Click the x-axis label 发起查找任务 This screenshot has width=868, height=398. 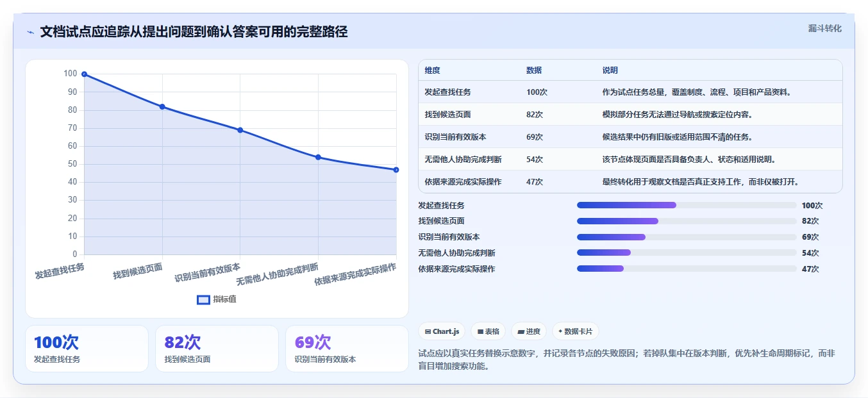click(x=60, y=270)
